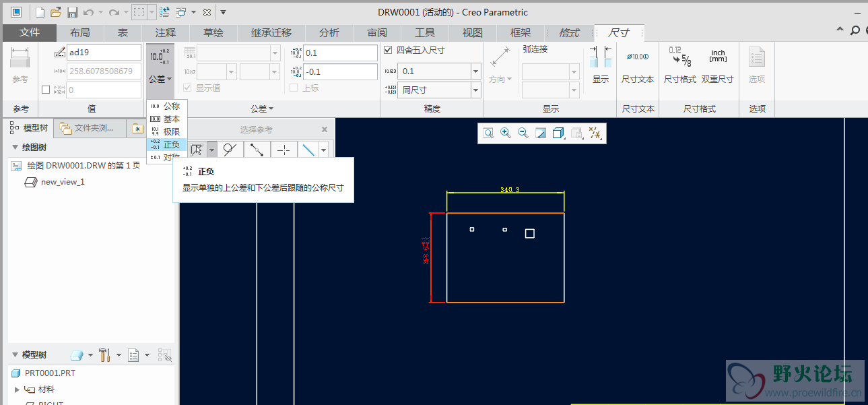Open 尺寸格式 dimension format button

coord(680,66)
